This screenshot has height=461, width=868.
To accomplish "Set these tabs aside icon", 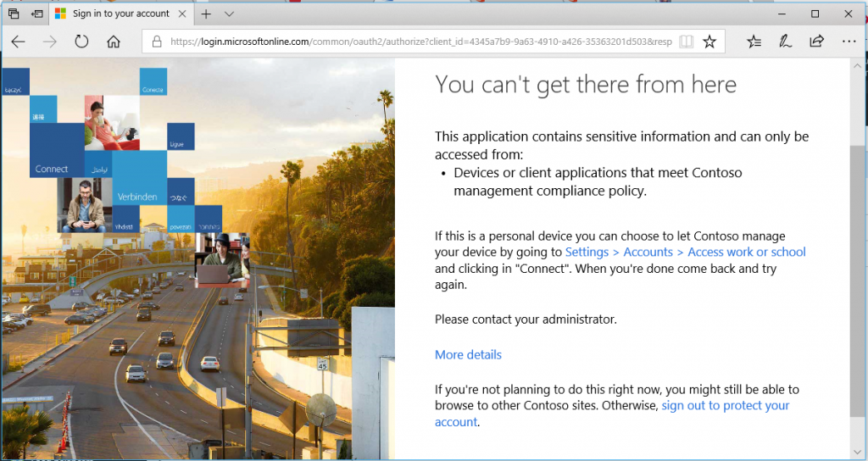I will pyautogui.click(x=37, y=14).
